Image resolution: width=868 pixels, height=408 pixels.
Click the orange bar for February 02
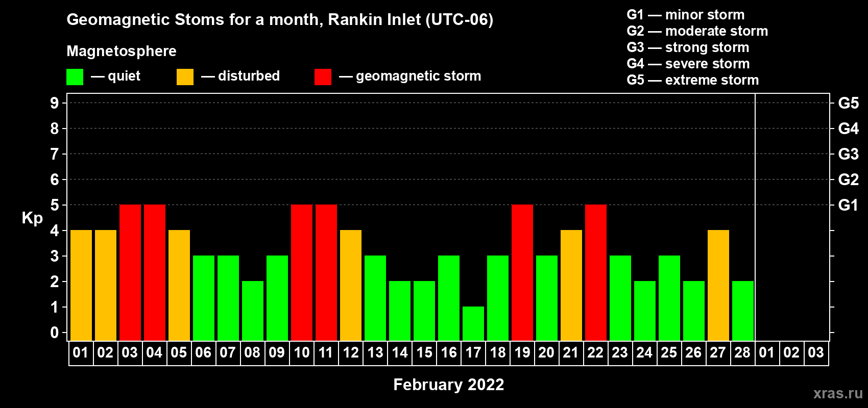pyautogui.click(x=106, y=285)
